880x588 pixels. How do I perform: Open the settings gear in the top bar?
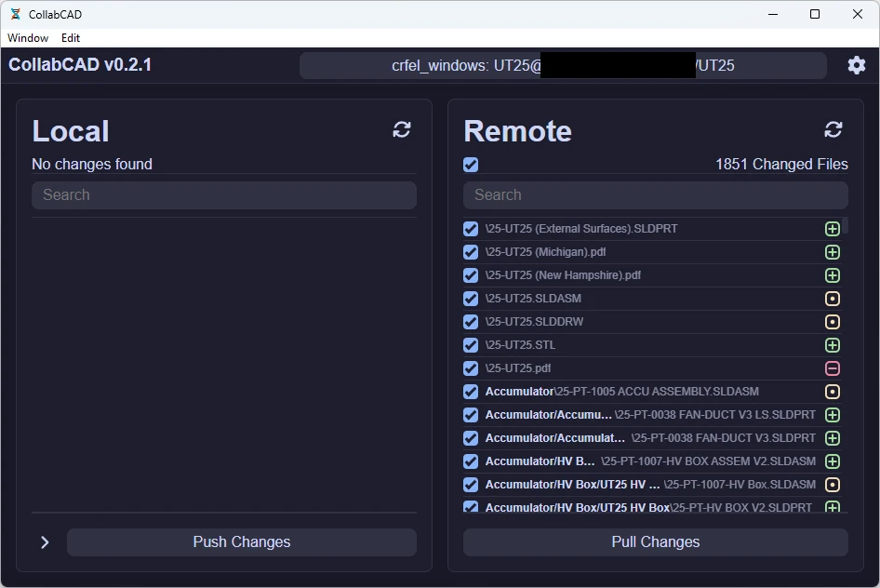coord(857,65)
